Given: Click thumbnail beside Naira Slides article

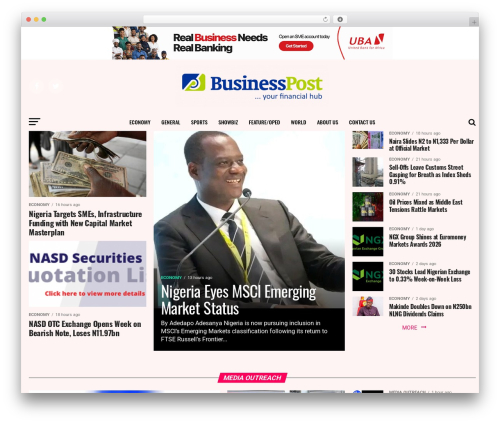Looking at the screenshot, I should (x=368, y=140).
